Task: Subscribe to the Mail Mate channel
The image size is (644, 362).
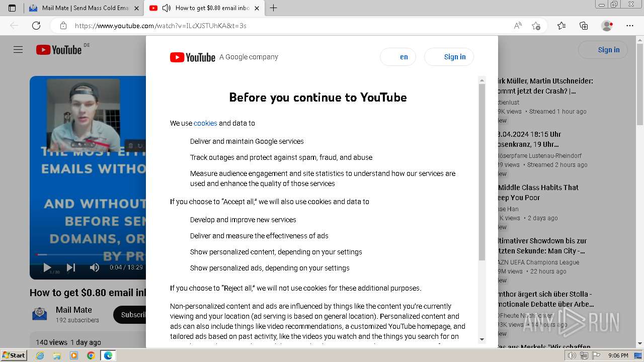Action: click(x=130, y=315)
